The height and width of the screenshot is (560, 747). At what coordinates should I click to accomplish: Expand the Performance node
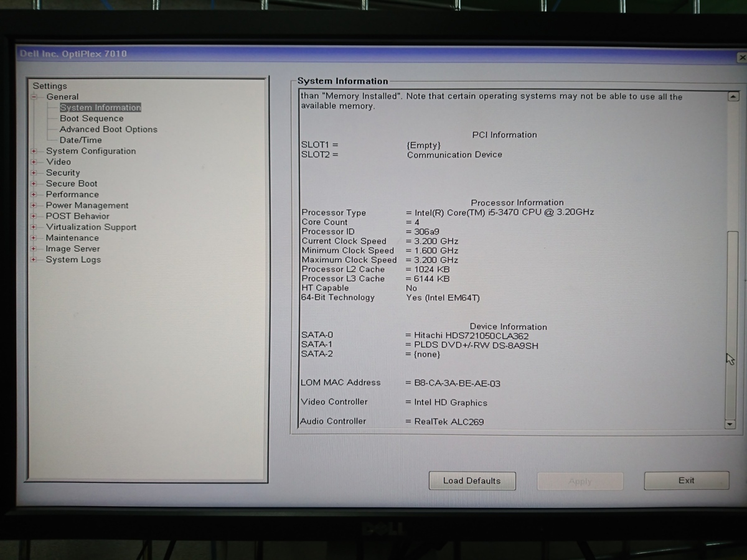coord(34,194)
